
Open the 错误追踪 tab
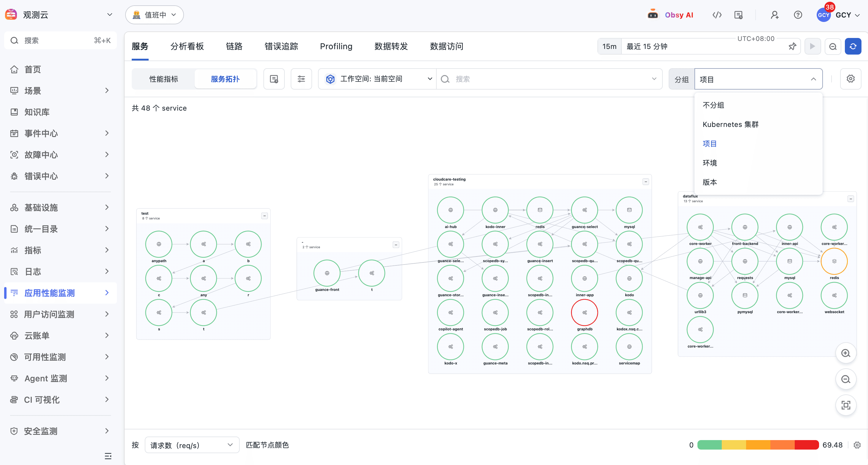coord(281,46)
